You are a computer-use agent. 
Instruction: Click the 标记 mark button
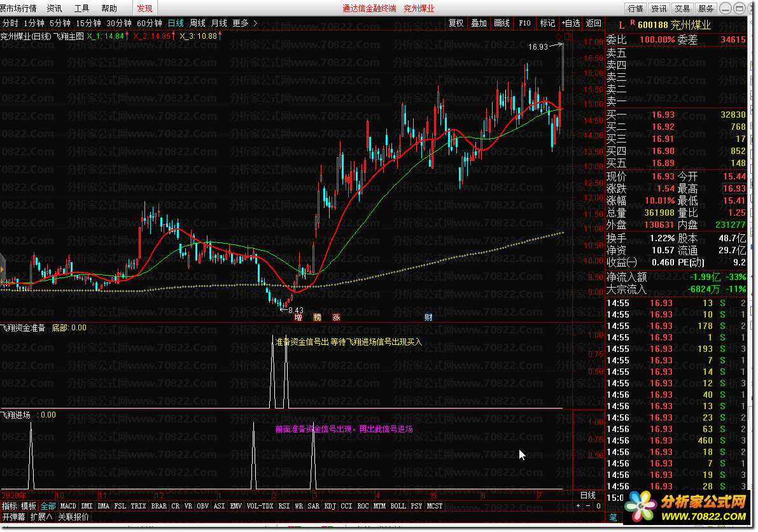[x=547, y=23]
